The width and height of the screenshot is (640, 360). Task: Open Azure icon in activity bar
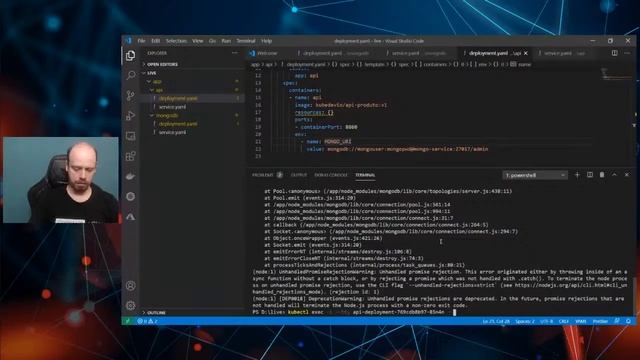(131, 217)
